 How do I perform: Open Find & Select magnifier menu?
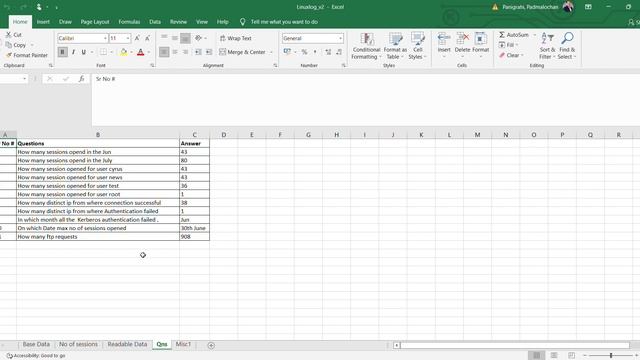[567, 46]
